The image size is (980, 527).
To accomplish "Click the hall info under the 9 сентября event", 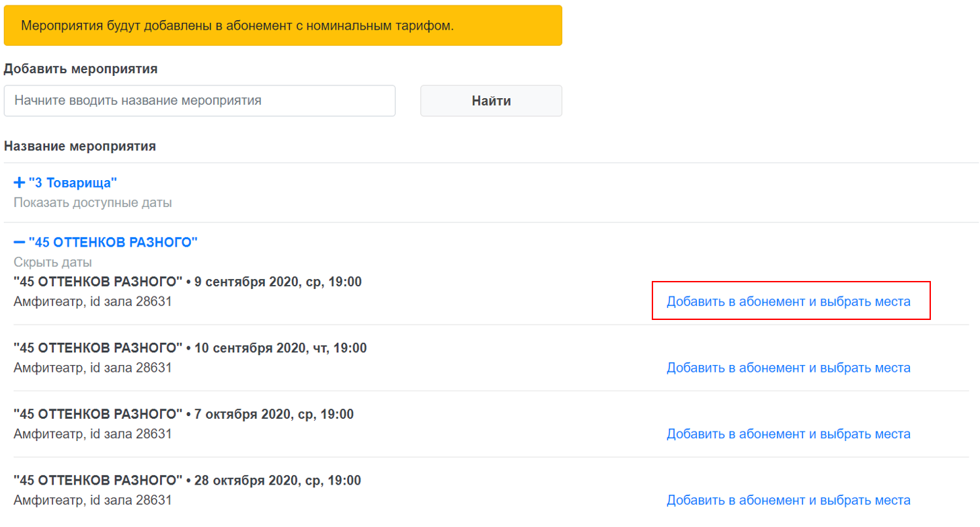I will [x=93, y=302].
